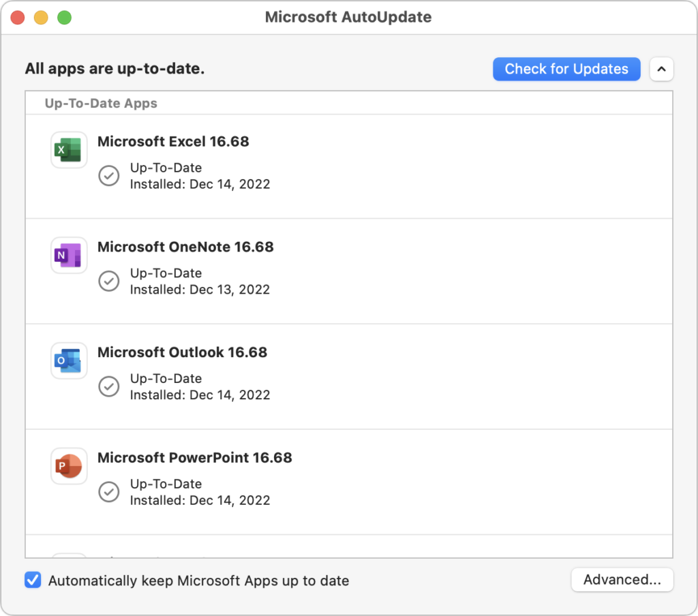The image size is (698, 616).
Task: Click Excel's up-to-date checkmark icon
Action: pos(109,176)
